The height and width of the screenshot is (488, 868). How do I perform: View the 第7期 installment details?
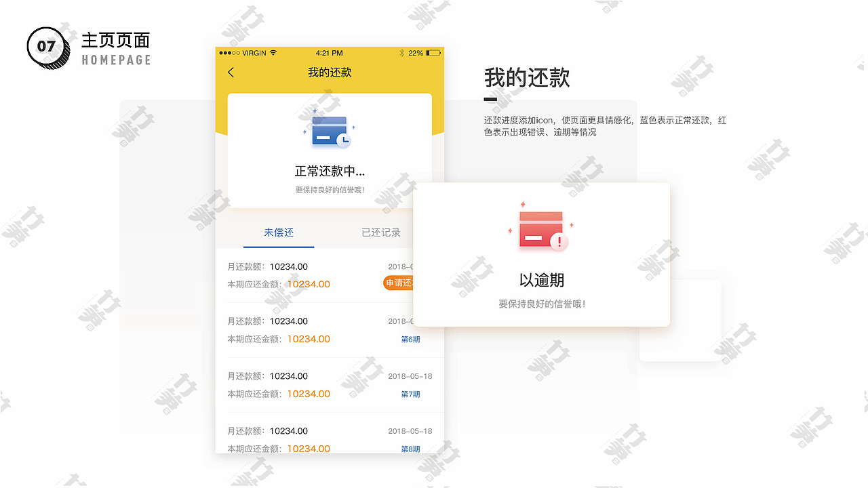pos(412,394)
